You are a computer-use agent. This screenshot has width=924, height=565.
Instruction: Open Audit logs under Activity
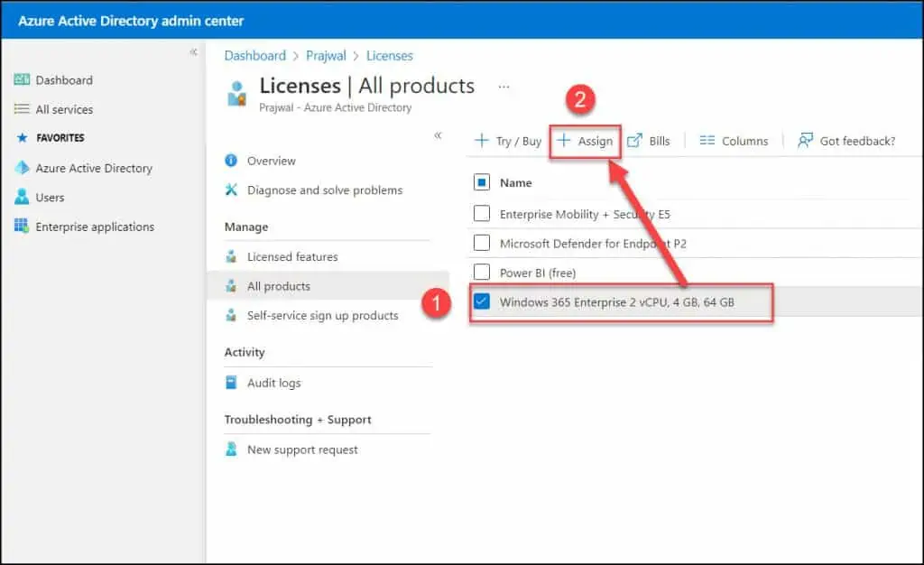click(x=274, y=383)
